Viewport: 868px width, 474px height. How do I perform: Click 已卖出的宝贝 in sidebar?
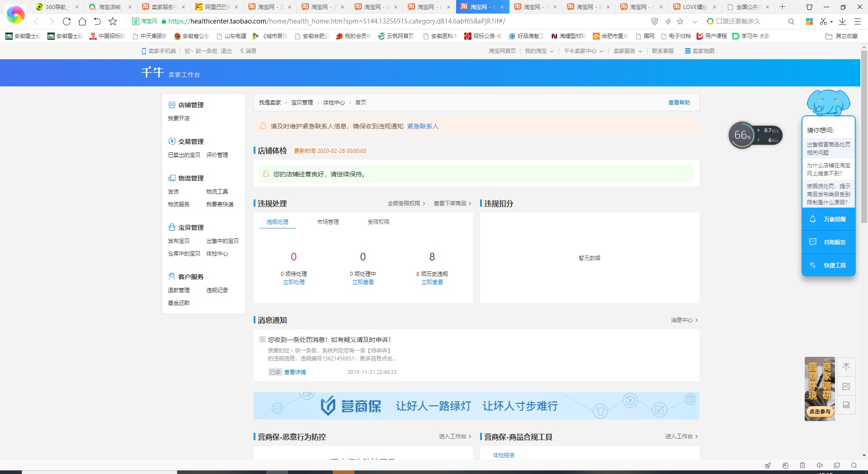(184, 155)
